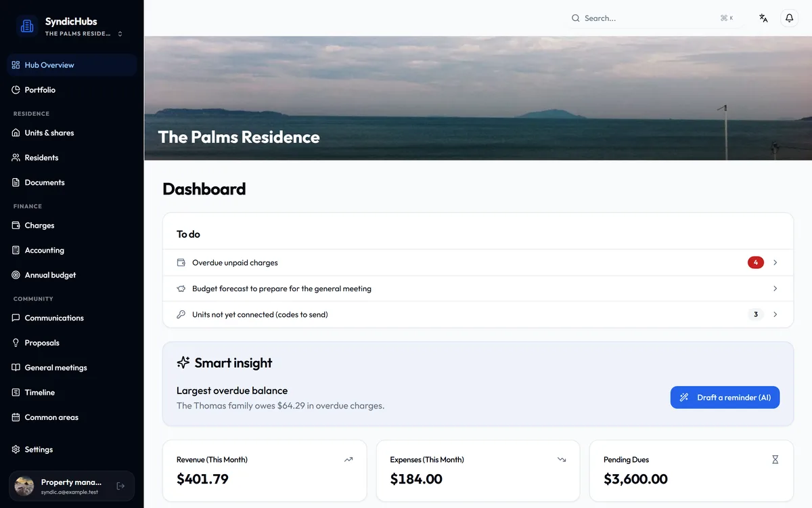Open Timeline label in sidebar
This screenshot has height=508, width=812.
[x=40, y=392]
